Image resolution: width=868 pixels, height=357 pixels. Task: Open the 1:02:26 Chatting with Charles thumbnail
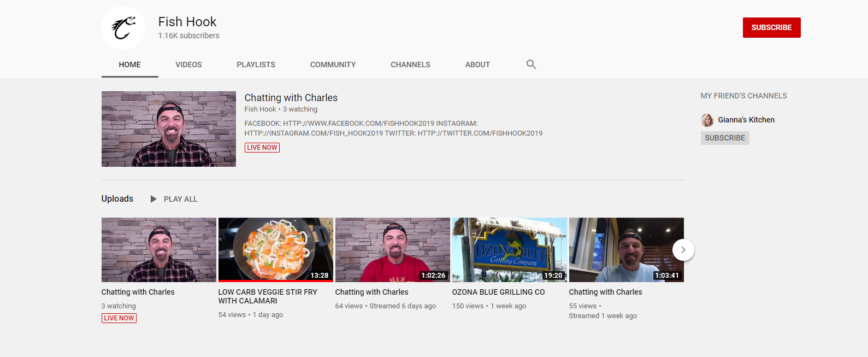(393, 250)
